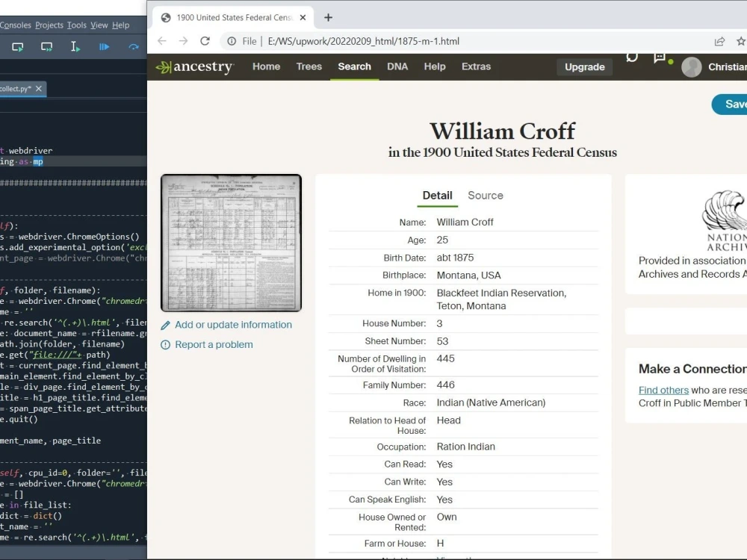Viewport: 747px width, 560px height.
Task: Click the file info icon in address bar
Action: (x=232, y=41)
